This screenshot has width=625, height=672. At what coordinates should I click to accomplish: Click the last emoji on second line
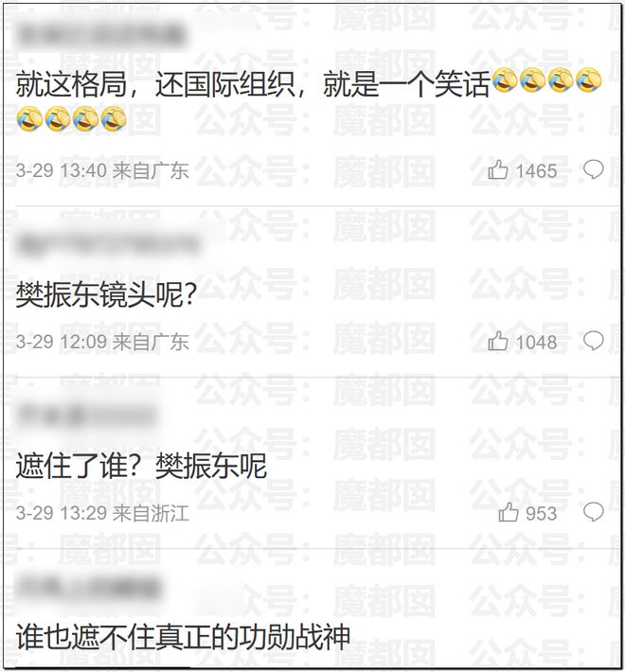[114, 118]
